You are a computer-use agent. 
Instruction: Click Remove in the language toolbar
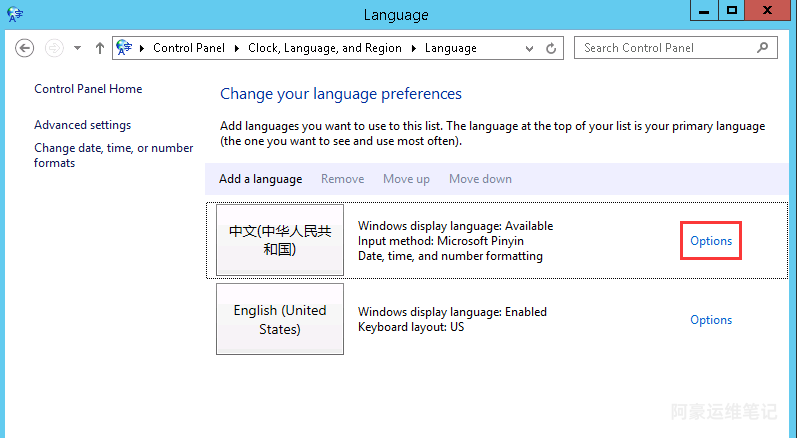click(x=342, y=179)
